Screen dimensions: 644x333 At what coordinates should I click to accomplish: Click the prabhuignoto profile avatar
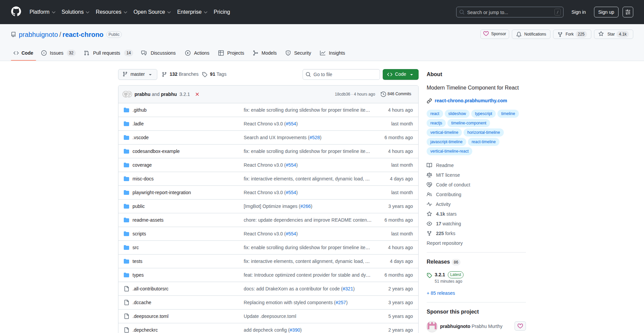pyautogui.click(x=432, y=326)
